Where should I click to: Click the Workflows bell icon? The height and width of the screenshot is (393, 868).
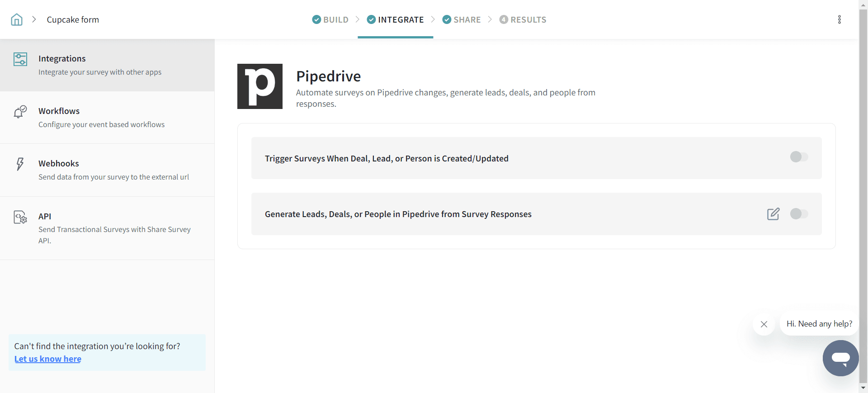[x=20, y=112]
